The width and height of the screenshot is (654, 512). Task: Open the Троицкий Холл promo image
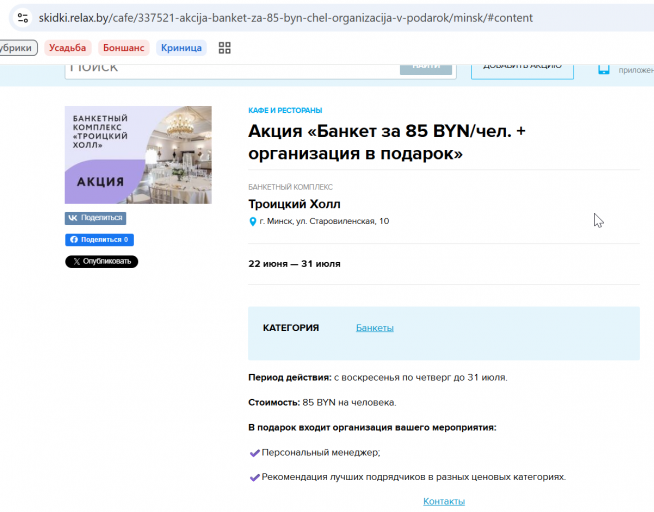138,155
